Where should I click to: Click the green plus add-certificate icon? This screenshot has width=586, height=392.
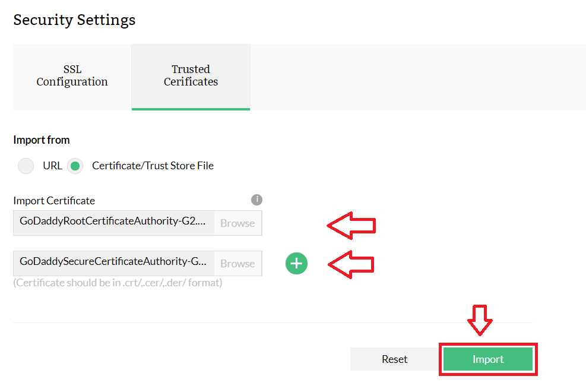click(296, 263)
